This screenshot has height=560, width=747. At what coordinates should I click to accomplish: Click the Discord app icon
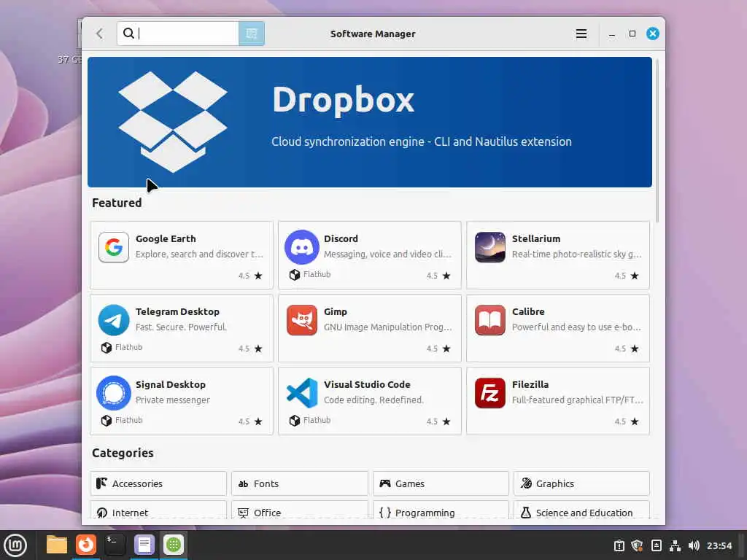point(301,247)
